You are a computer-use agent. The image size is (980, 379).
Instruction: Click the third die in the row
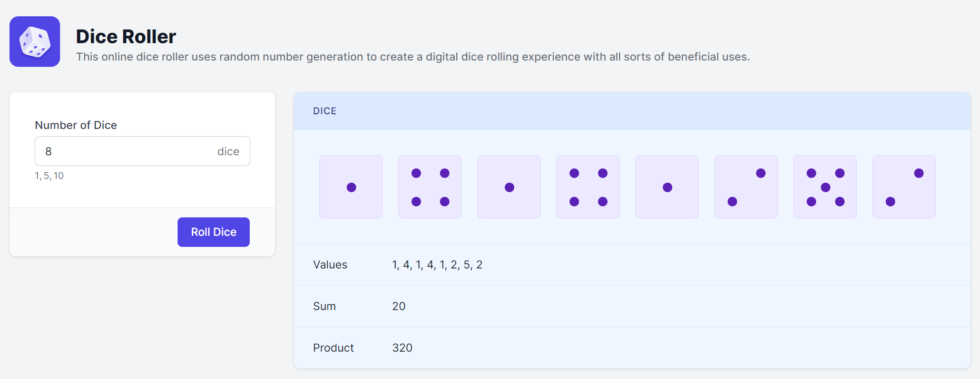(x=509, y=187)
